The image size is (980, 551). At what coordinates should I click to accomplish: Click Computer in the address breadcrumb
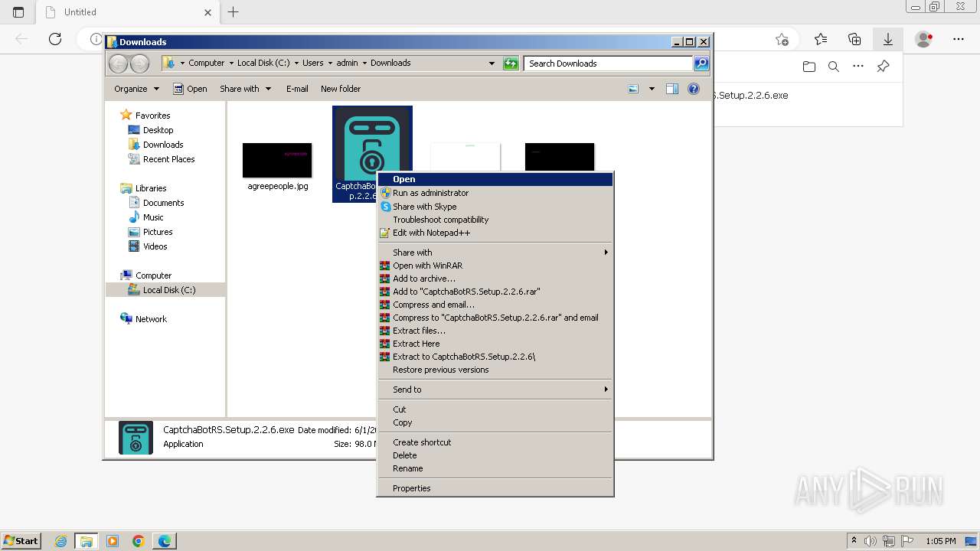206,64
